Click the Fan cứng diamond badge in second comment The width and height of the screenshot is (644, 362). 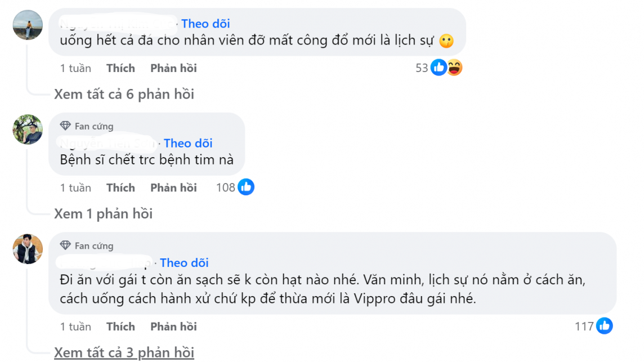[65, 126]
